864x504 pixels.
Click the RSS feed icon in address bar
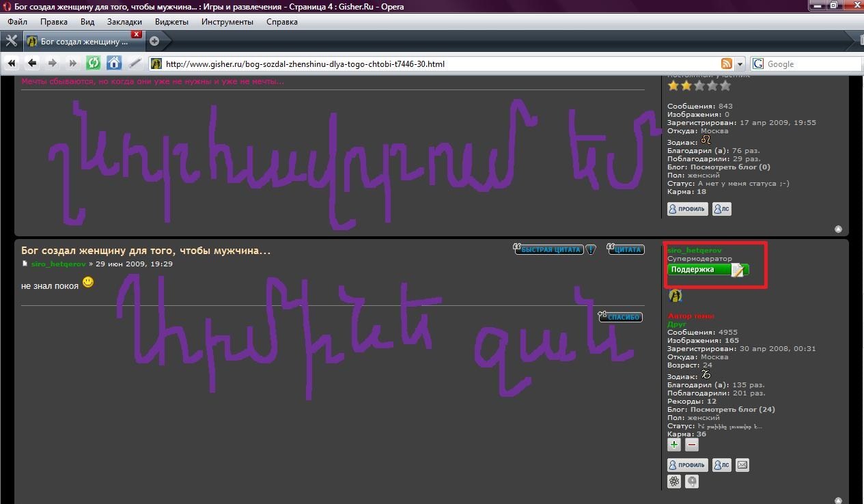tap(727, 64)
